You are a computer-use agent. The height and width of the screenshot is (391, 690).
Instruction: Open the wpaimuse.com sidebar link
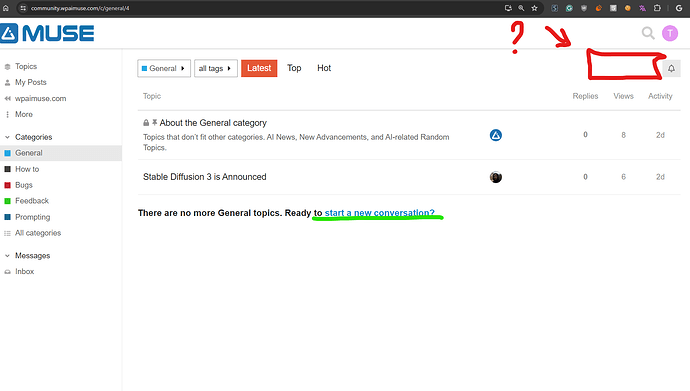[40, 99]
